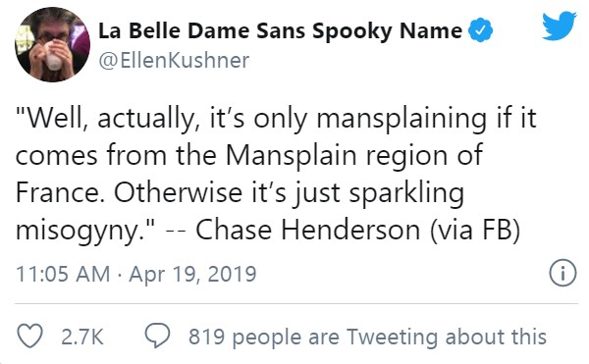The image size is (589, 364).
Task: Visit the @EllenKushner handle
Action: 174,61
